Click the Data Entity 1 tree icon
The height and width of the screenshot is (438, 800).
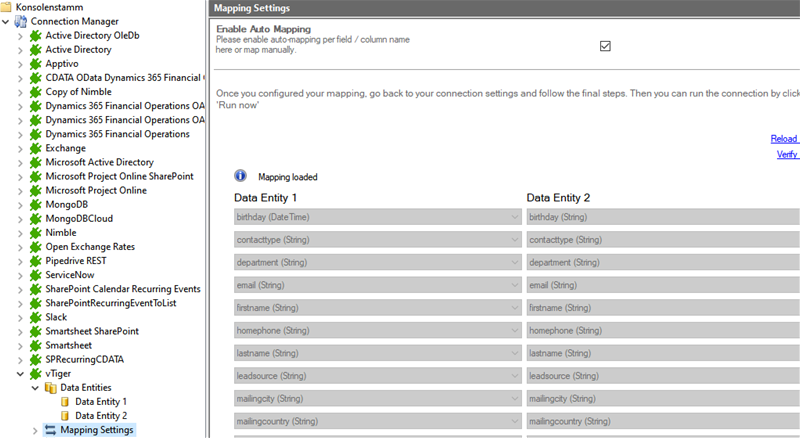tap(65, 401)
